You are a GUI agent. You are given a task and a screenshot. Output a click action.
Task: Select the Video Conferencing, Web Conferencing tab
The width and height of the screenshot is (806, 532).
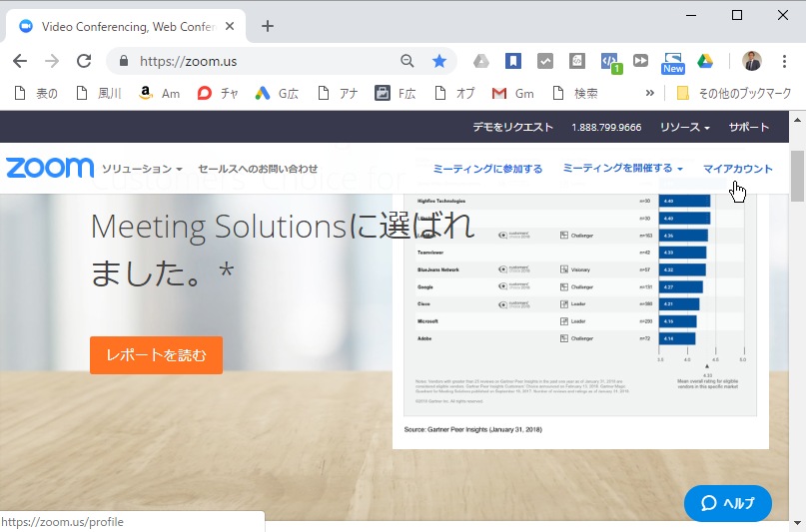(x=126, y=26)
